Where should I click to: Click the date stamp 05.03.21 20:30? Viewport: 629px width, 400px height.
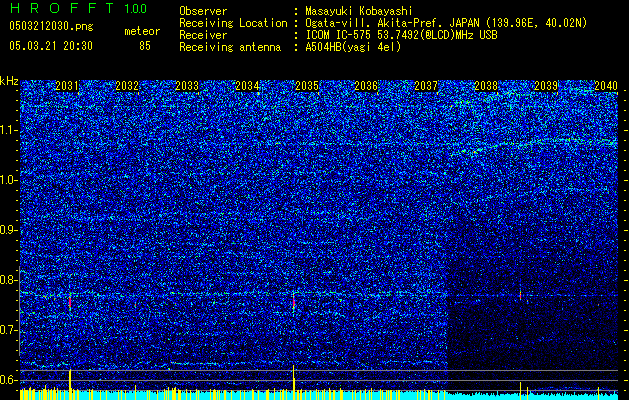tap(51, 46)
